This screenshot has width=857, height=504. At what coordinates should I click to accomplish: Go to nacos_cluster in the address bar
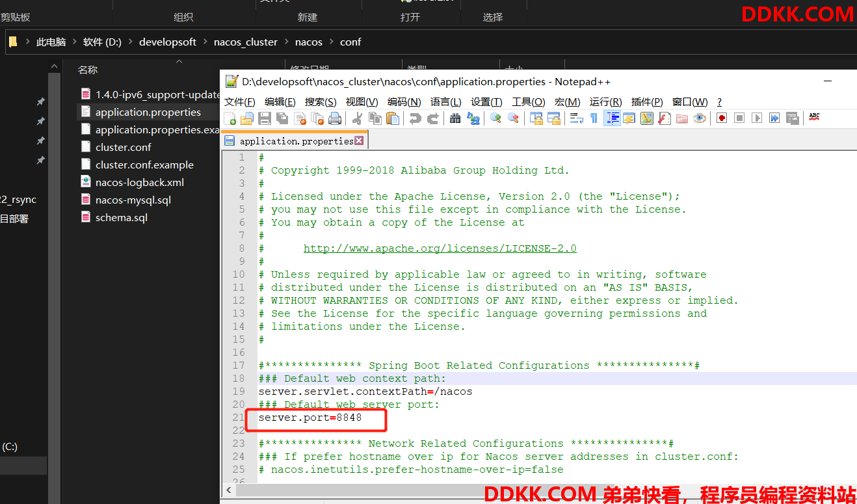tap(246, 42)
